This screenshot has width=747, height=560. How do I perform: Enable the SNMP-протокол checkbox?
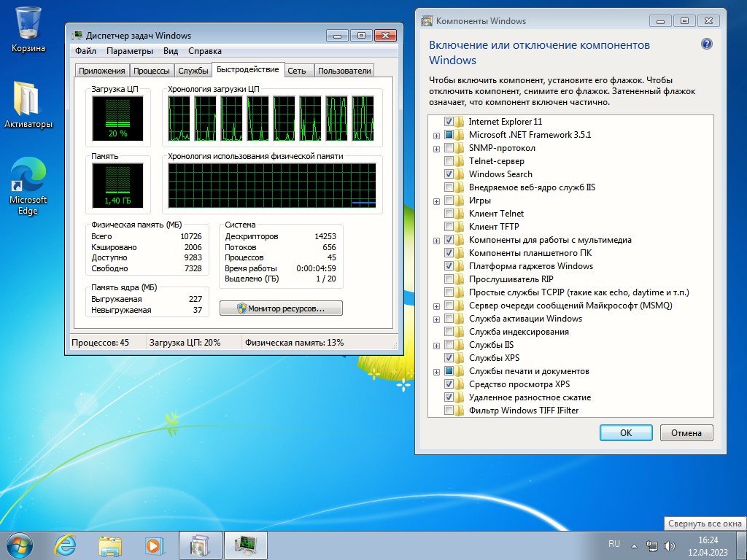click(x=449, y=147)
